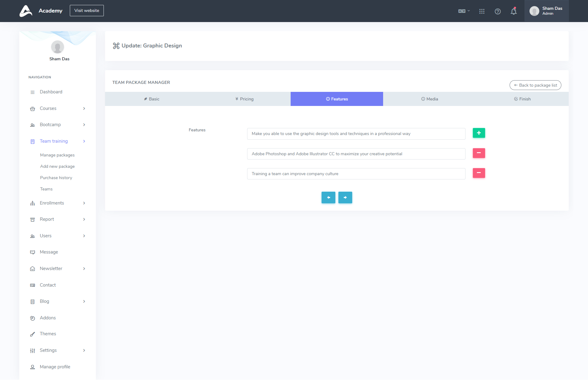Click Back to package list button
Viewport: 588px width, 380px height.
tap(535, 85)
